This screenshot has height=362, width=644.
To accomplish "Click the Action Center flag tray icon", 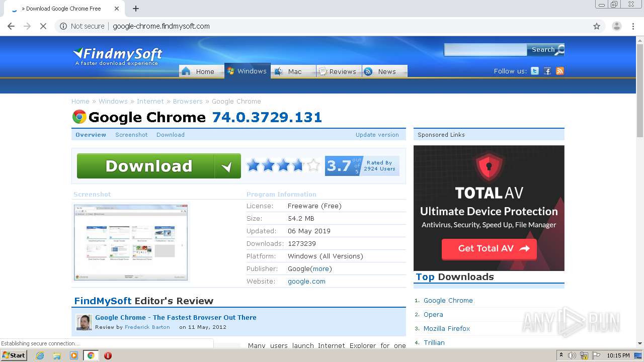I will point(596,355).
